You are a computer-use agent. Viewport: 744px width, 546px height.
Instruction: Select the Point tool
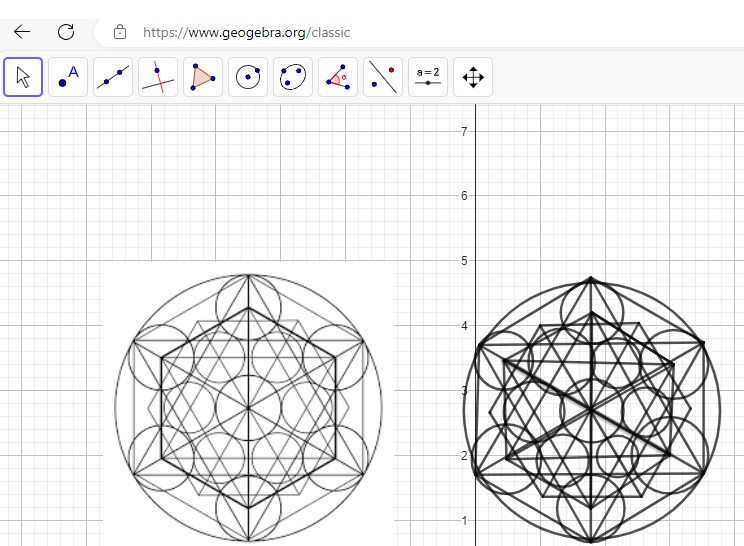[x=68, y=77]
